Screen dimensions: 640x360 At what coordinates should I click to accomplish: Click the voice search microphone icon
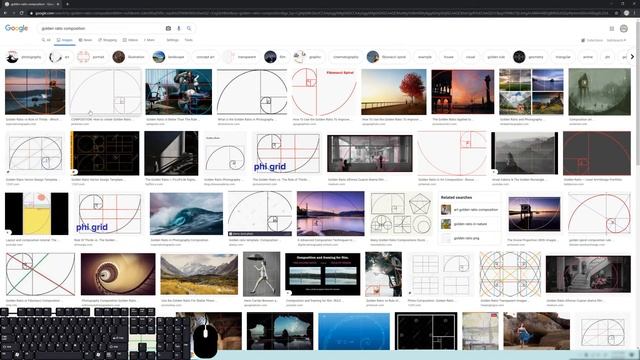179,29
